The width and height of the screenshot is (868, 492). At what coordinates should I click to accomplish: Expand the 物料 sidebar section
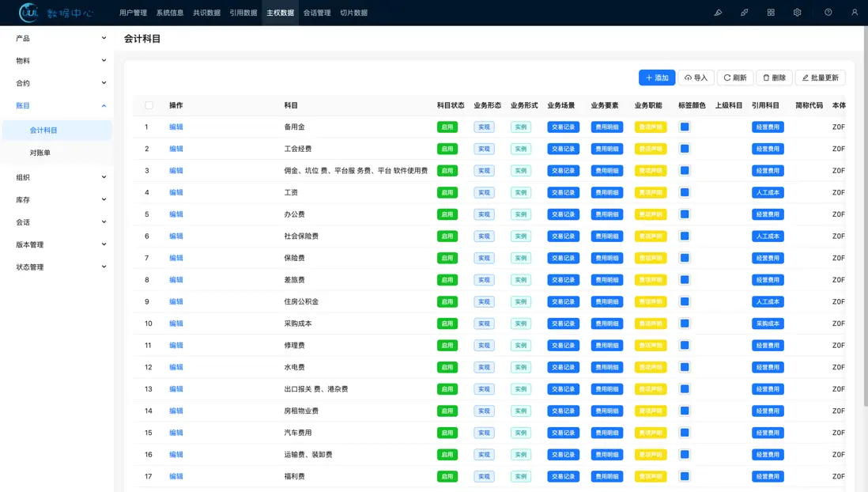point(57,60)
